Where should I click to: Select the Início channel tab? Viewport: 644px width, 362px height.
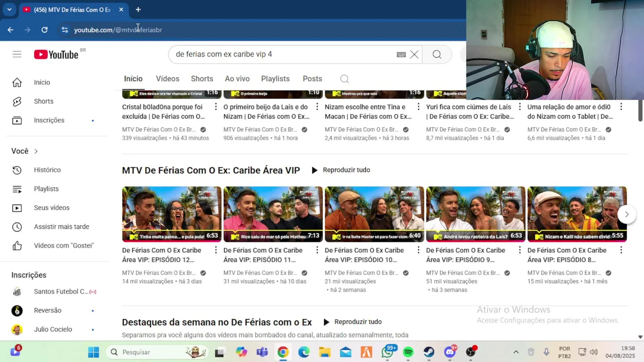coord(133,79)
